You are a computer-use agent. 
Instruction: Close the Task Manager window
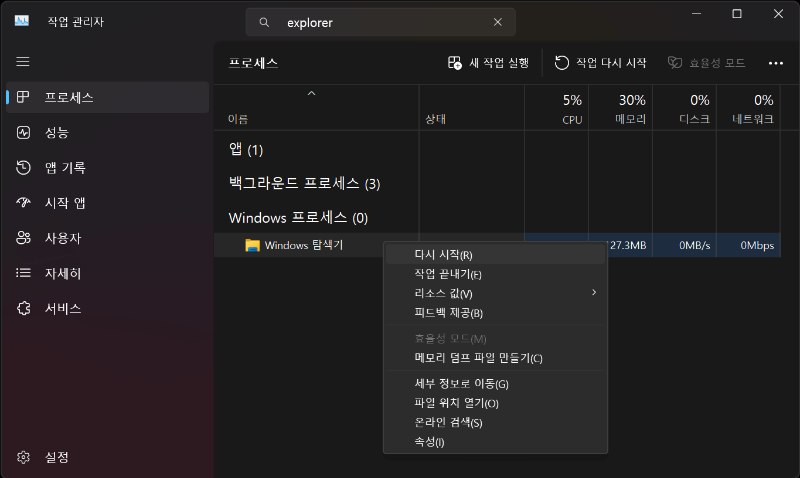tap(778, 14)
